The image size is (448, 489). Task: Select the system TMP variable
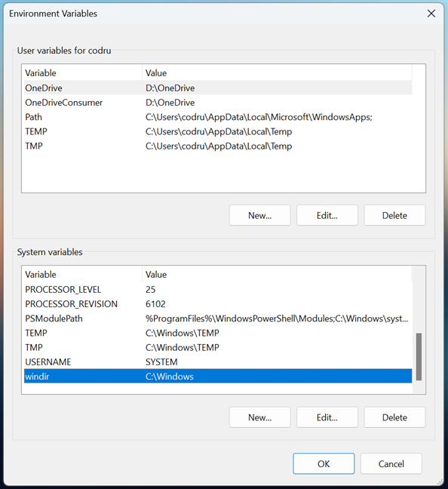click(218, 347)
